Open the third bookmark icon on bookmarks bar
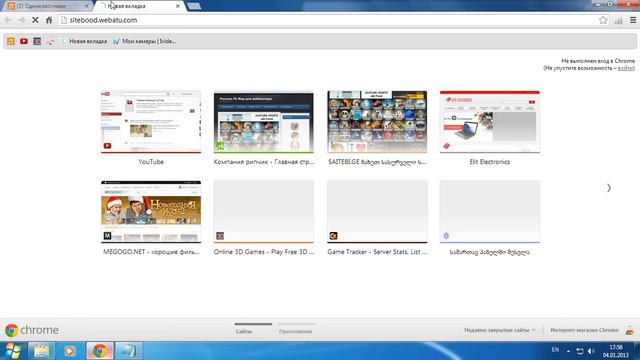 [x=37, y=41]
